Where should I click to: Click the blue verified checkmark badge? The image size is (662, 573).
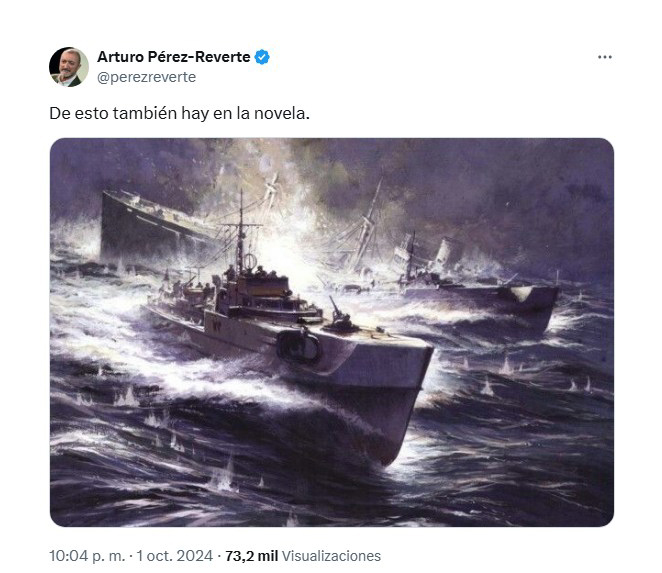point(262,57)
